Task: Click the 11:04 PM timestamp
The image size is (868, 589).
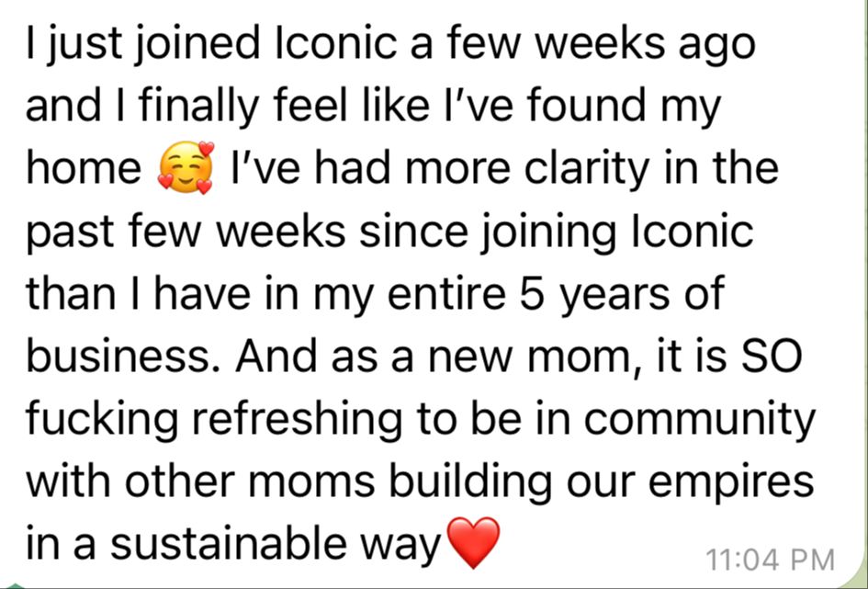Action: tap(772, 560)
